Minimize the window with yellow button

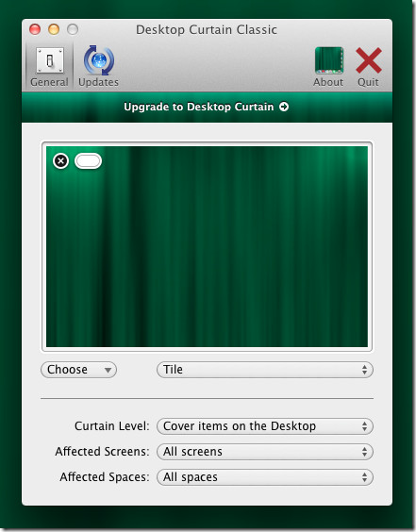[54, 29]
